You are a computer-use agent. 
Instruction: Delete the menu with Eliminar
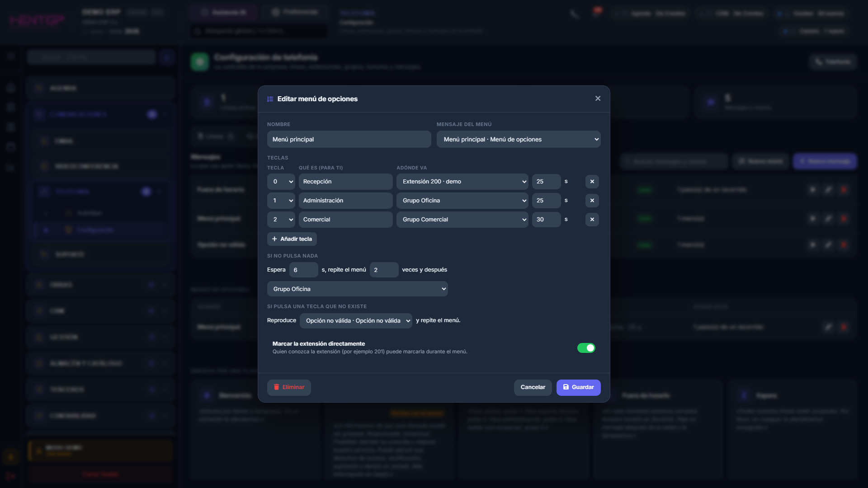pos(289,387)
